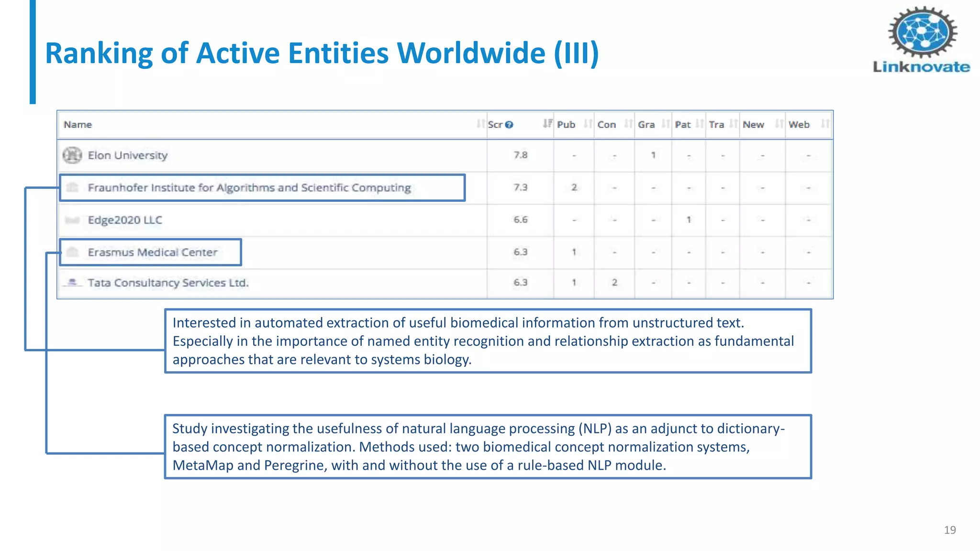This screenshot has height=551, width=980.
Task: Click the Tra column header label
Action: click(716, 125)
